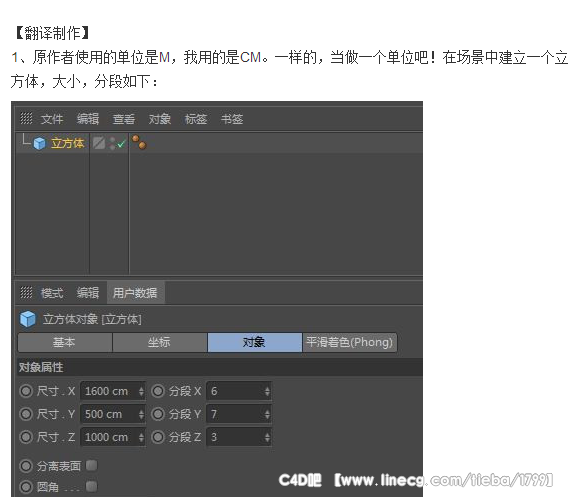Click the stepper arrows of 尺寸 . Z

141,438
